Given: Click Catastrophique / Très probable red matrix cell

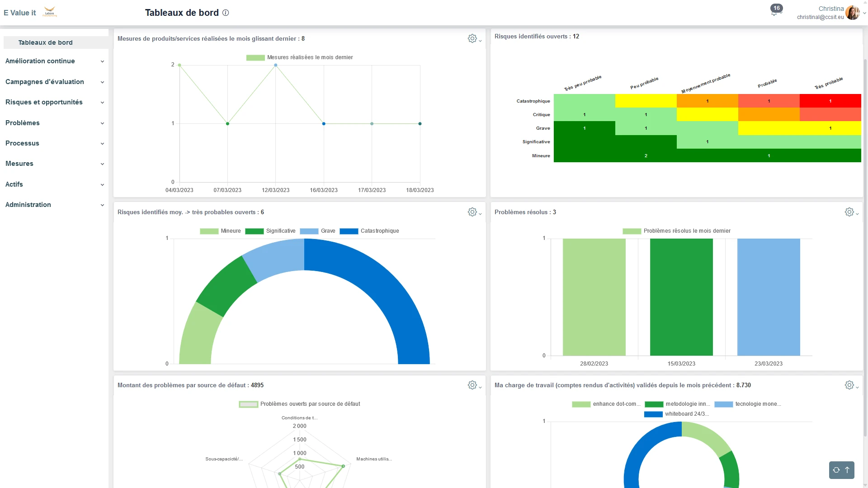Looking at the screenshot, I should click(x=830, y=101).
